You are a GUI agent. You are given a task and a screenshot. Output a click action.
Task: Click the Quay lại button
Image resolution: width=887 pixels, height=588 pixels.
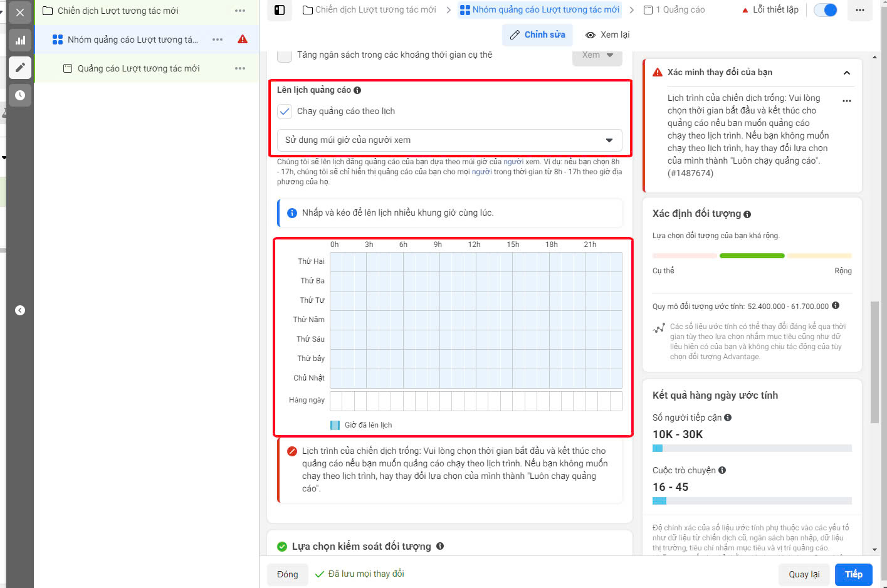[804, 574]
